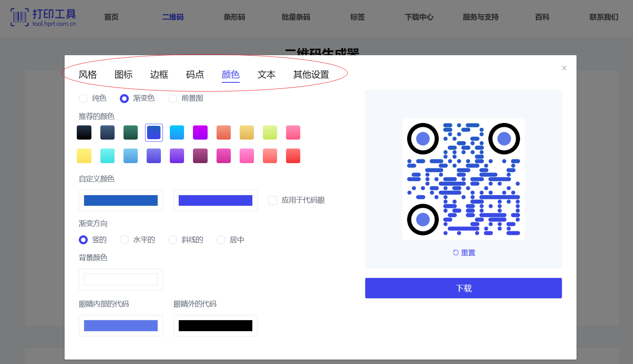633x364 pixels.
Task: Pick the bright purple first-row swatch
Action: pos(200,133)
